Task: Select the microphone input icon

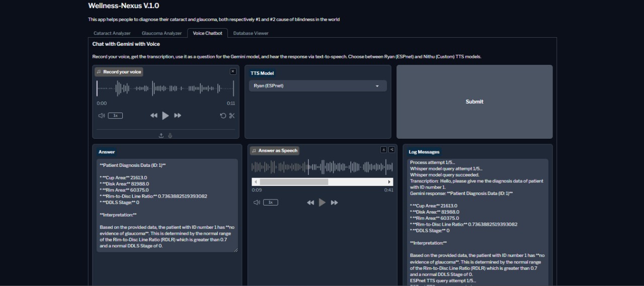Action: (x=170, y=135)
